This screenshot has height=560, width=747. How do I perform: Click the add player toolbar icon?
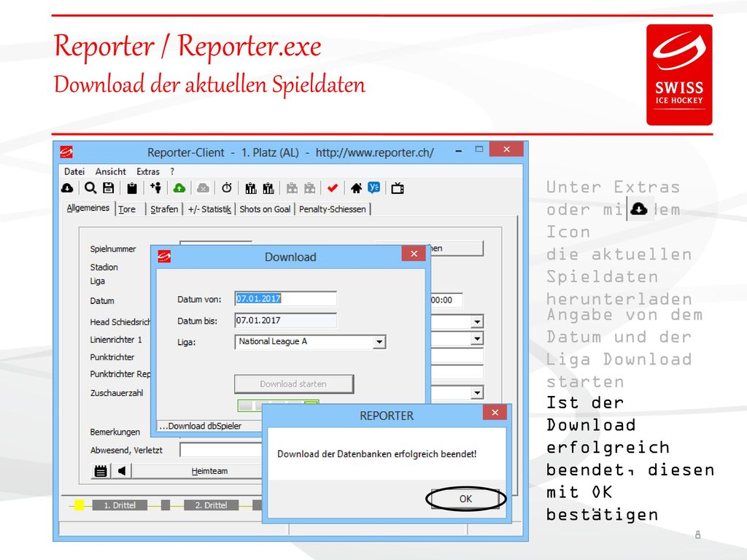point(156,188)
